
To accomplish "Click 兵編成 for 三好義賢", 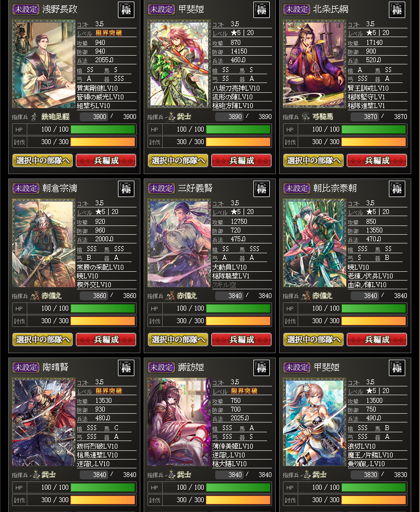I will pyautogui.click(x=241, y=340).
